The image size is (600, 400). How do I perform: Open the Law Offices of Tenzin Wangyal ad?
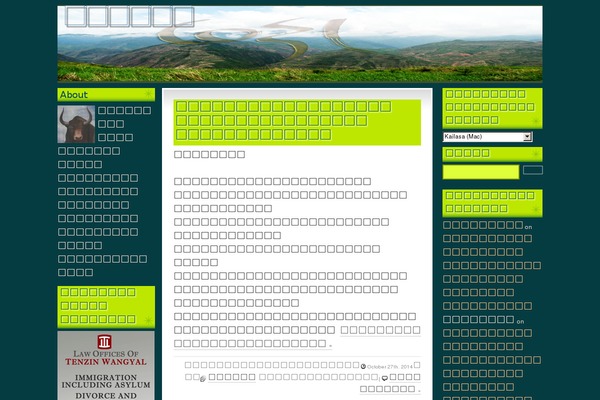(106, 366)
